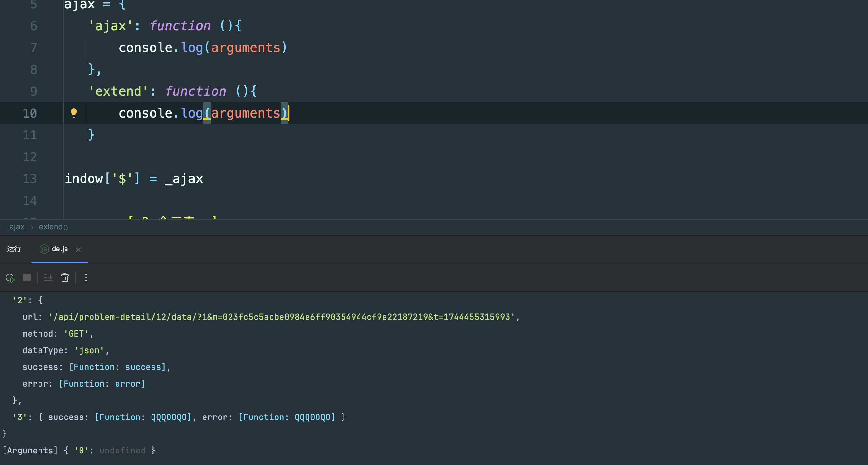This screenshot has width=868, height=465.
Task: Click the [Arguments] output line in console
Action: [x=30, y=451]
